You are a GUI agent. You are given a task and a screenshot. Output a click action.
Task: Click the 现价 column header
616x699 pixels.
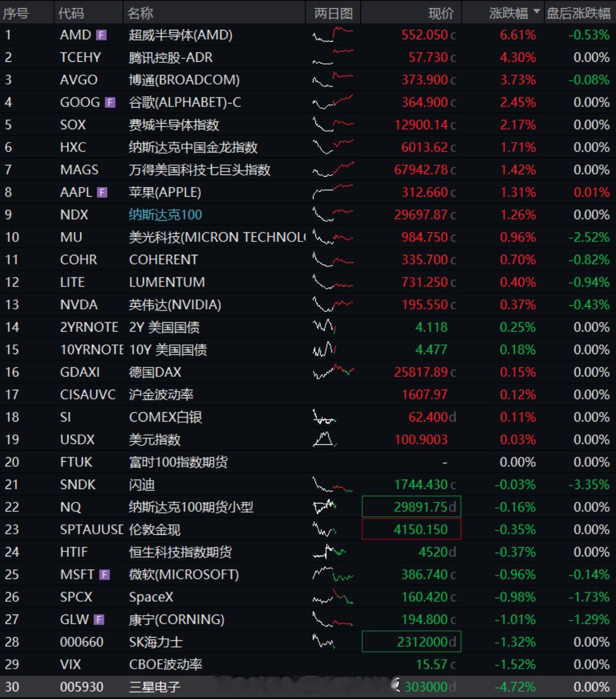[x=442, y=13]
